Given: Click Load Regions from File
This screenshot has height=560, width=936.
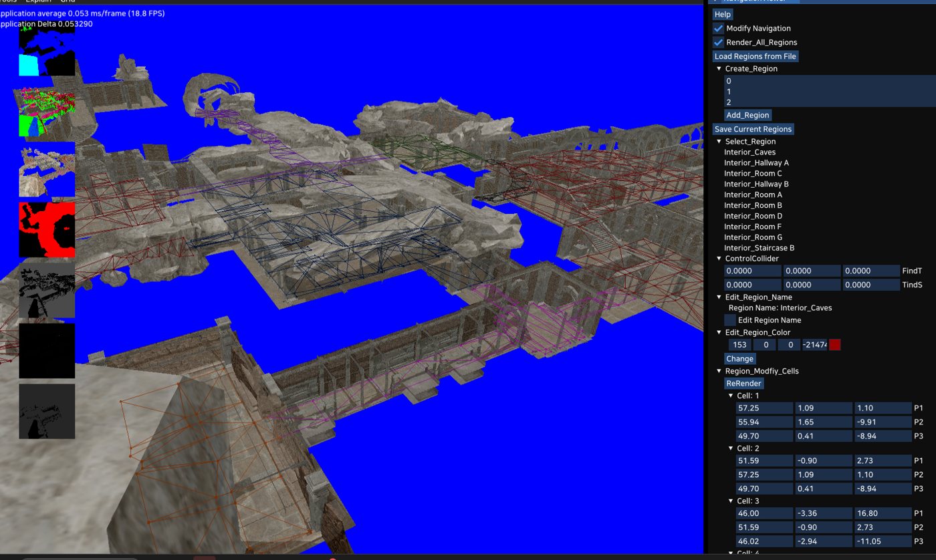Looking at the screenshot, I should tap(755, 56).
